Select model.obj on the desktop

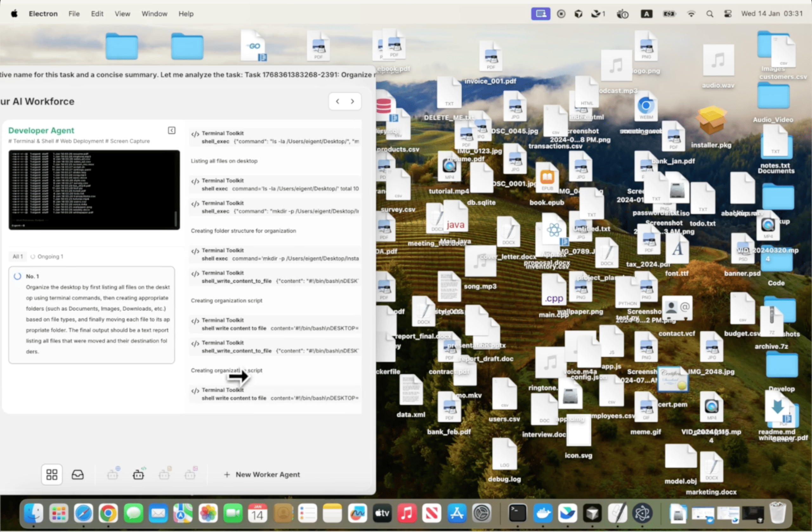(681, 464)
